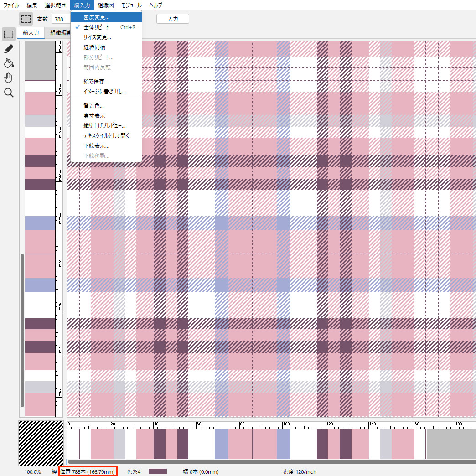The width and height of the screenshot is (476, 476).
Task: Expand the ヘルプ menu
Action: pyautogui.click(x=156, y=5)
